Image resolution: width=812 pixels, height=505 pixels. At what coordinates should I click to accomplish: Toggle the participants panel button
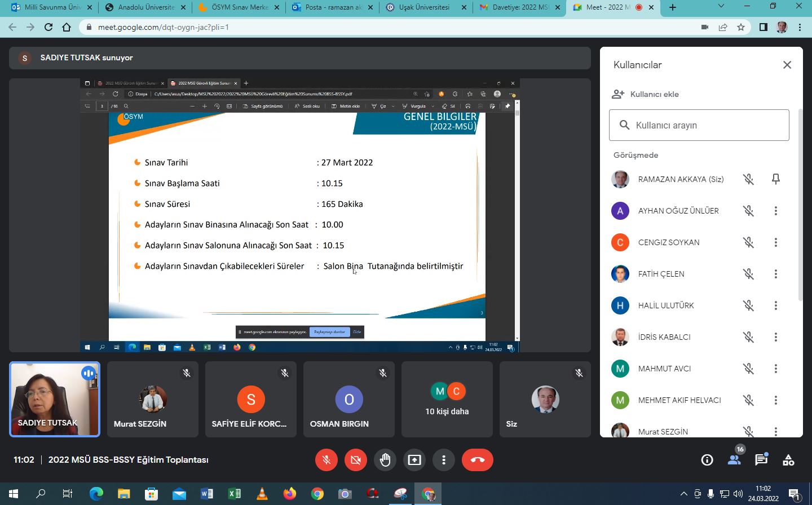click(734, 460)
